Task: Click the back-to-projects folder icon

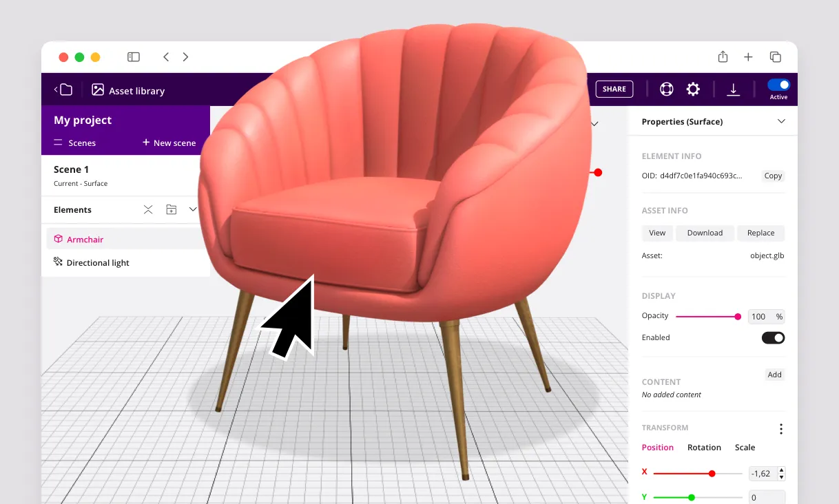Action: [63, 90]
